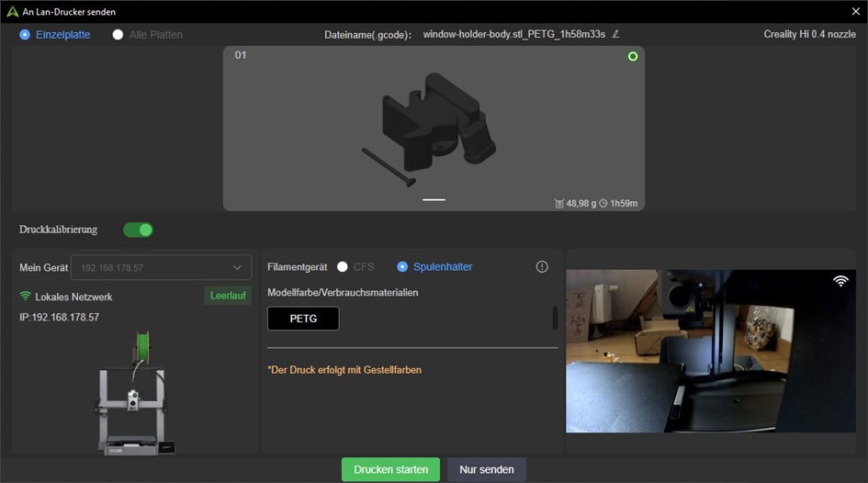This screenshot has height=483, width=868.
Task: Open the Mein Gerät device dropdown
Action: (161, 267)
